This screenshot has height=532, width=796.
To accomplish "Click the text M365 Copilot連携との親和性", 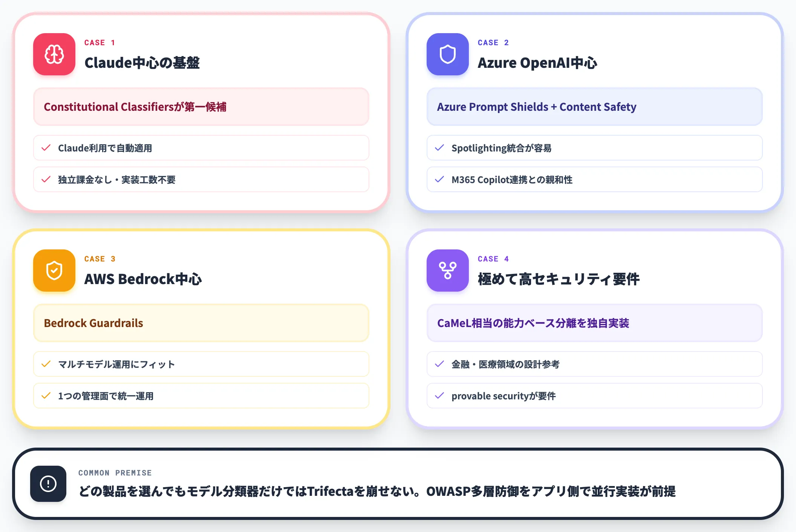I will (x=512, y=180).
